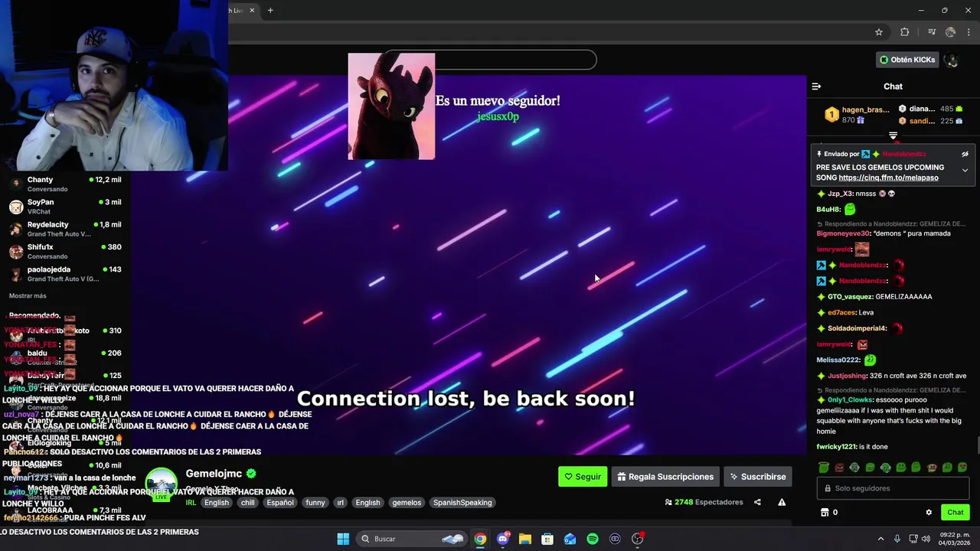The image size is (980, 551).
Task: Open the user profile avatar next to Obtén KICKs
Action: click(952, 60)
